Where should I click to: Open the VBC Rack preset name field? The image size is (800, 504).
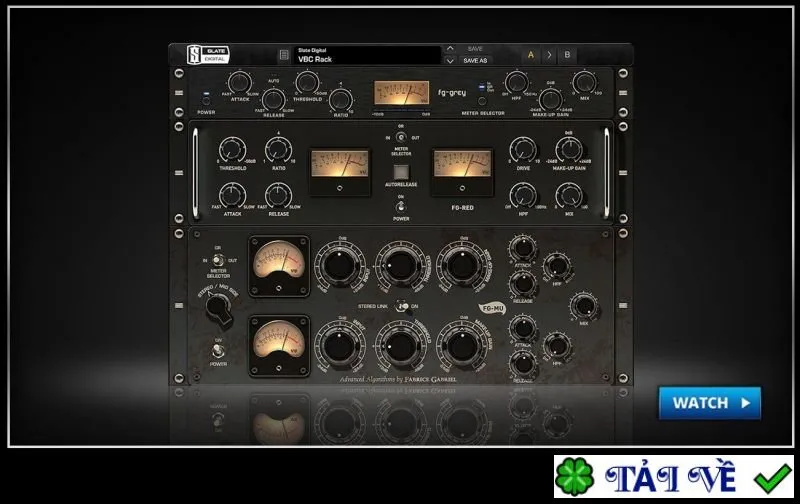(x=367, y=55)
